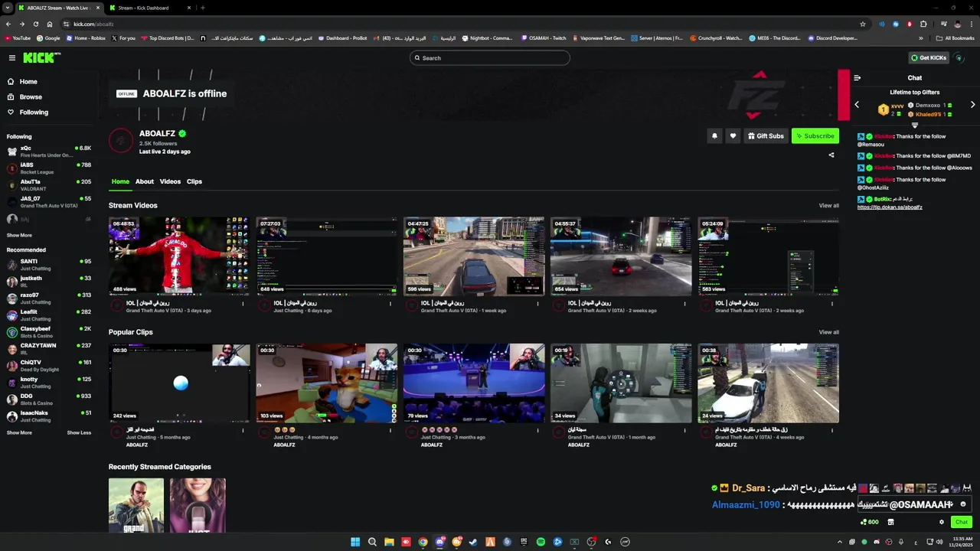The width and height of the screenshot is (980, 551).
Task: Open a new browser tab
Action: pos(202,8)
